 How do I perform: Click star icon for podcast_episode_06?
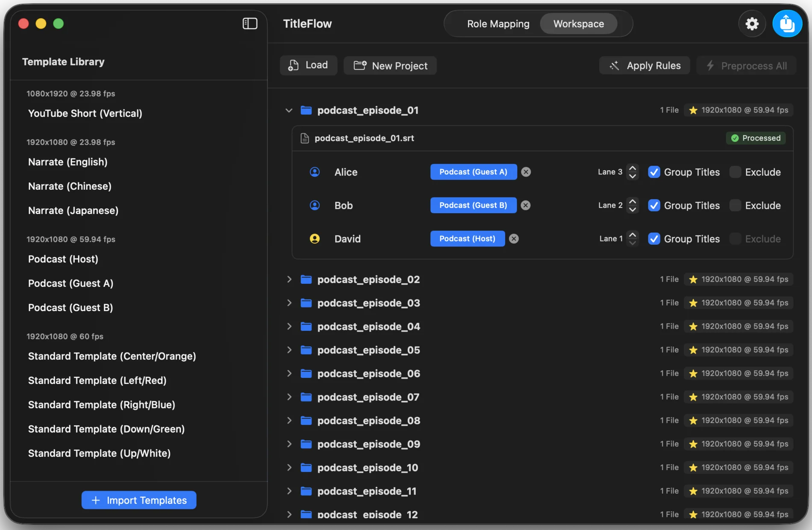coord(693,373)
